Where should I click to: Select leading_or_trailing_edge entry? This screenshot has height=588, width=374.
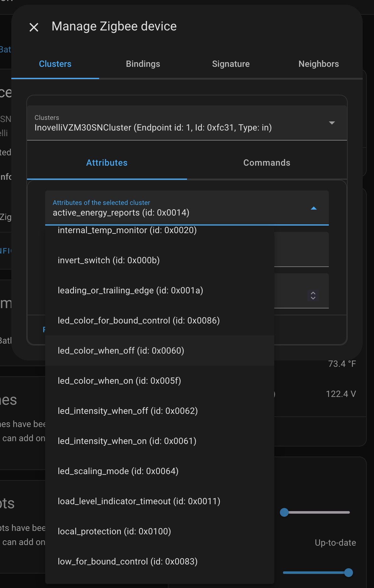point(160,290)
